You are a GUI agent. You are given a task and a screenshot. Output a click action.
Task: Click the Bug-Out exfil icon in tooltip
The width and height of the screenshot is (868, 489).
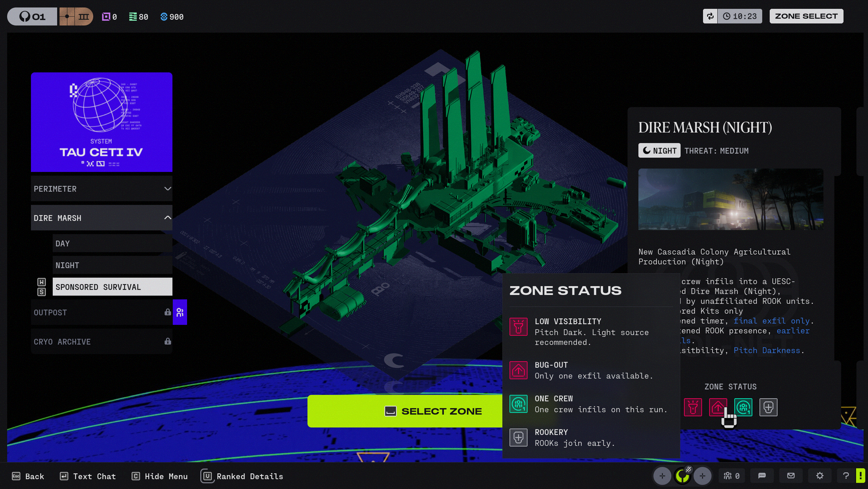point(518,370)
